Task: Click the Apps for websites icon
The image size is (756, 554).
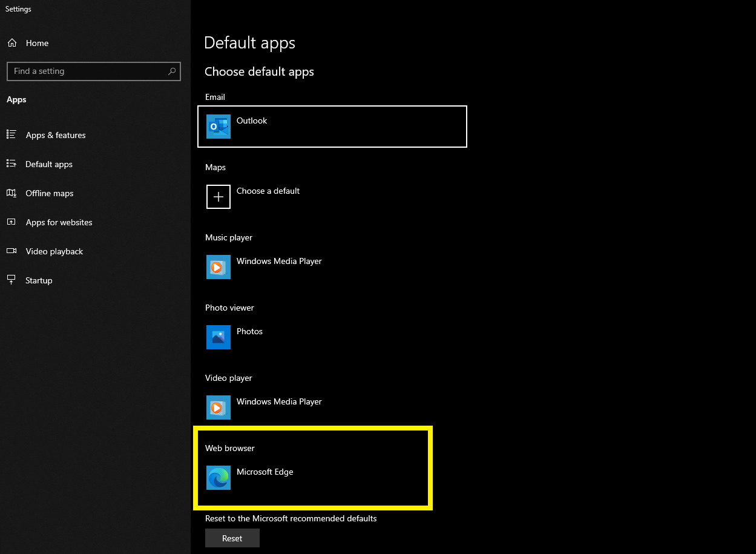Action: tap(12, 222)
